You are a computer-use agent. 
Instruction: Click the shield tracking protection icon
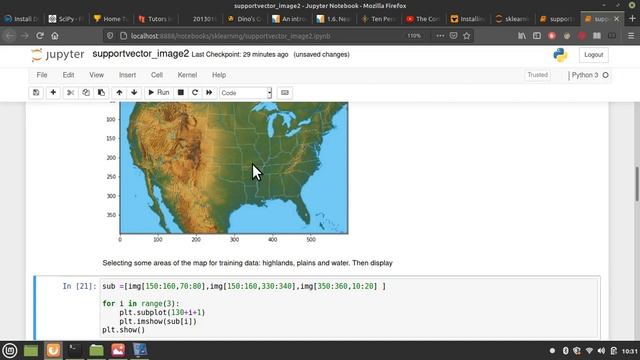[x=110, y=36]
